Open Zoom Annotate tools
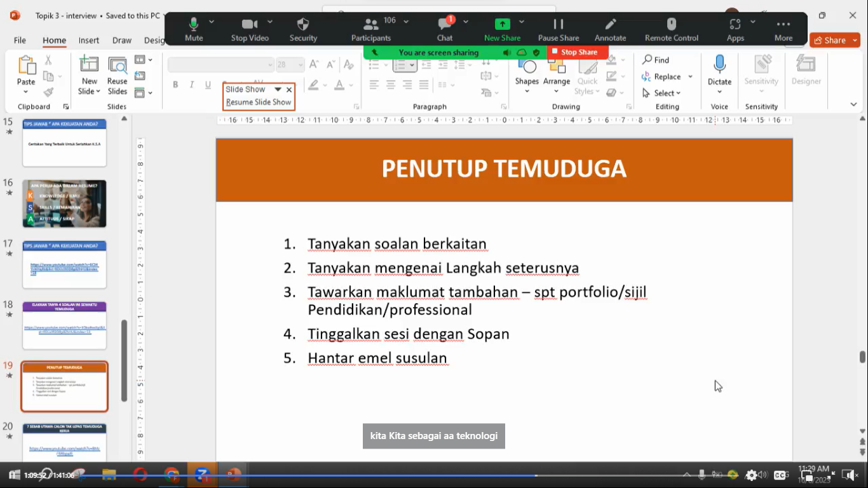Image resolution: width=868 pixels, height=488 pixels. pos(610,30)
